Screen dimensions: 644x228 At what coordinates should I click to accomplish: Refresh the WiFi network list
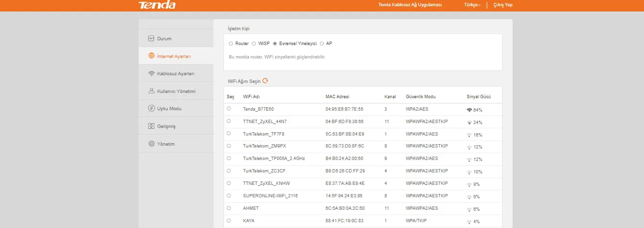[x=265, y=81]
